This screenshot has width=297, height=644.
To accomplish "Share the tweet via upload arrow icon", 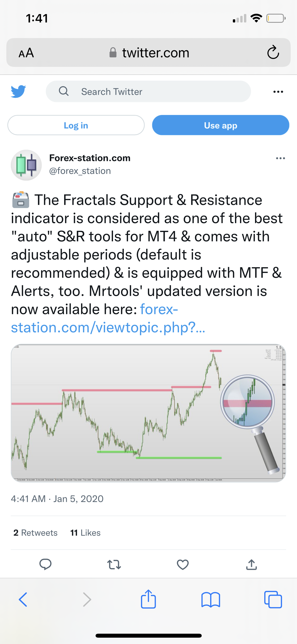I will point(251,564).
